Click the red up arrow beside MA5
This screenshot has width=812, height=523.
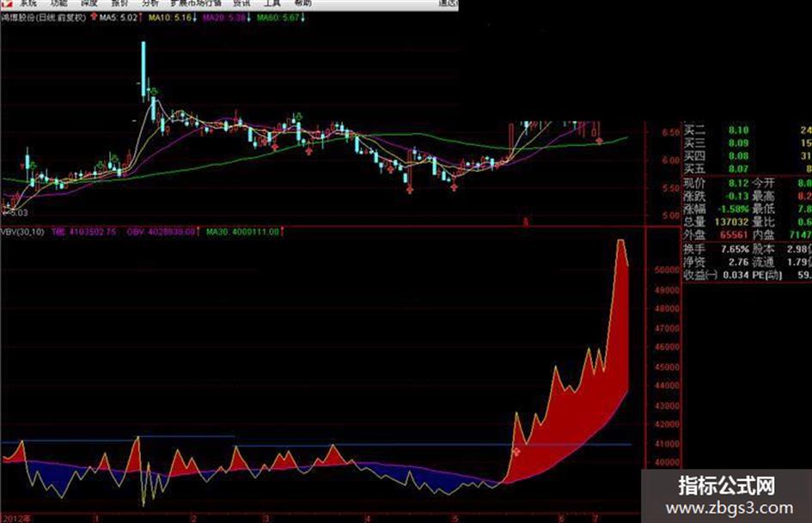[x=94, y=17]
